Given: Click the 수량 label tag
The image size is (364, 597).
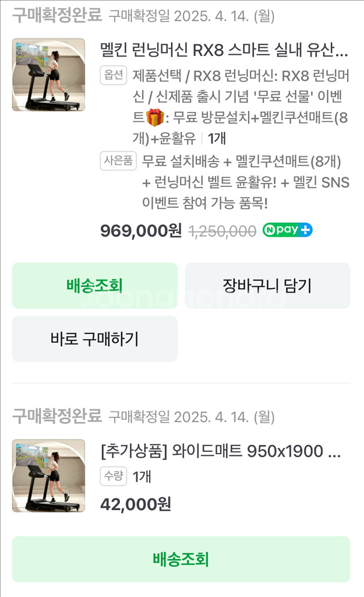Looking at the screenshot, I should (112, 474).
